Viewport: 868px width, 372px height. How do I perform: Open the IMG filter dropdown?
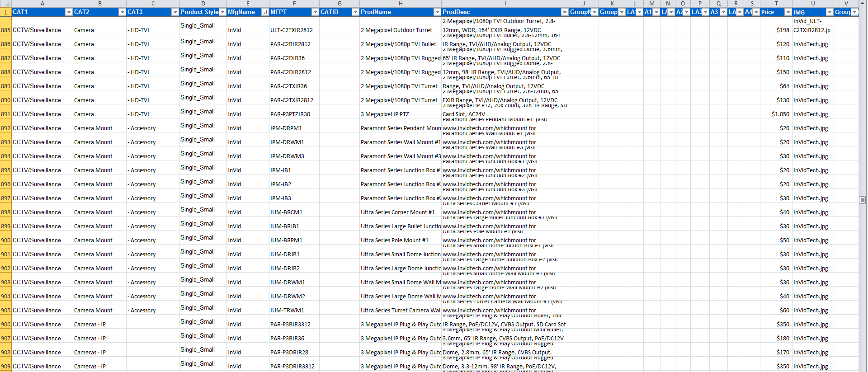click(830, 12)
